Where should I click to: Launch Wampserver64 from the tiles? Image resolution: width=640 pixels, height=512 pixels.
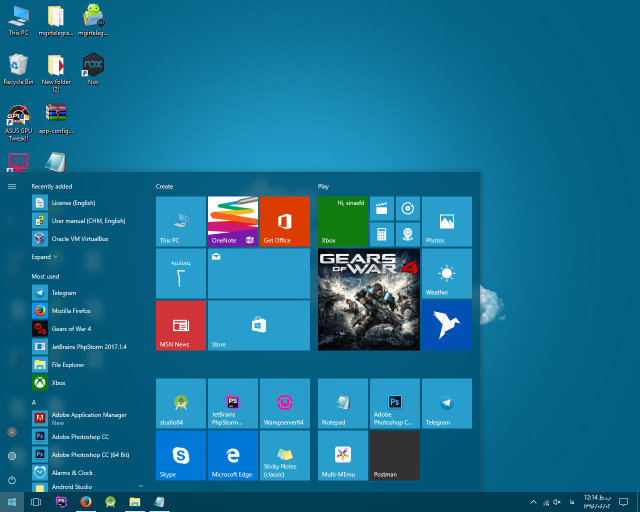click(x=285, y=403)
